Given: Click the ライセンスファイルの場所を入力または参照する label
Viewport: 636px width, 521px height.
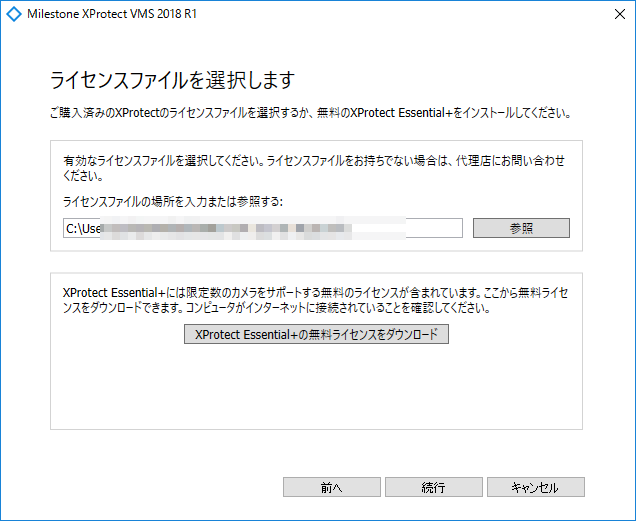Looking at the screenshot, I should (173, 201).
